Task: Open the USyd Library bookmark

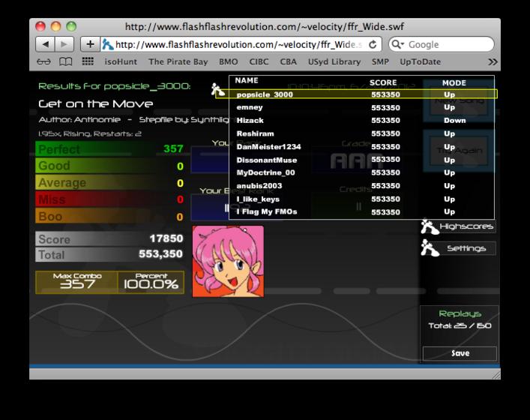Action: tap(334, 62)
